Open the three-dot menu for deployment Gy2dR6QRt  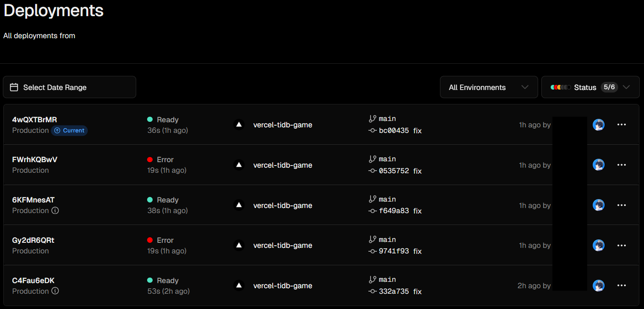click(622, 245)
